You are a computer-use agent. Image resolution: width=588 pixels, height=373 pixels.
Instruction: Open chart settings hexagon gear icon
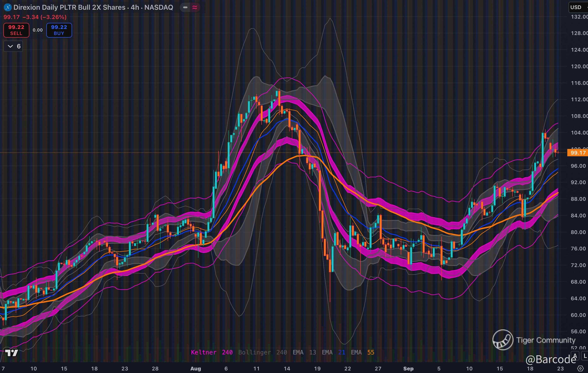click(x=580, y=368)
